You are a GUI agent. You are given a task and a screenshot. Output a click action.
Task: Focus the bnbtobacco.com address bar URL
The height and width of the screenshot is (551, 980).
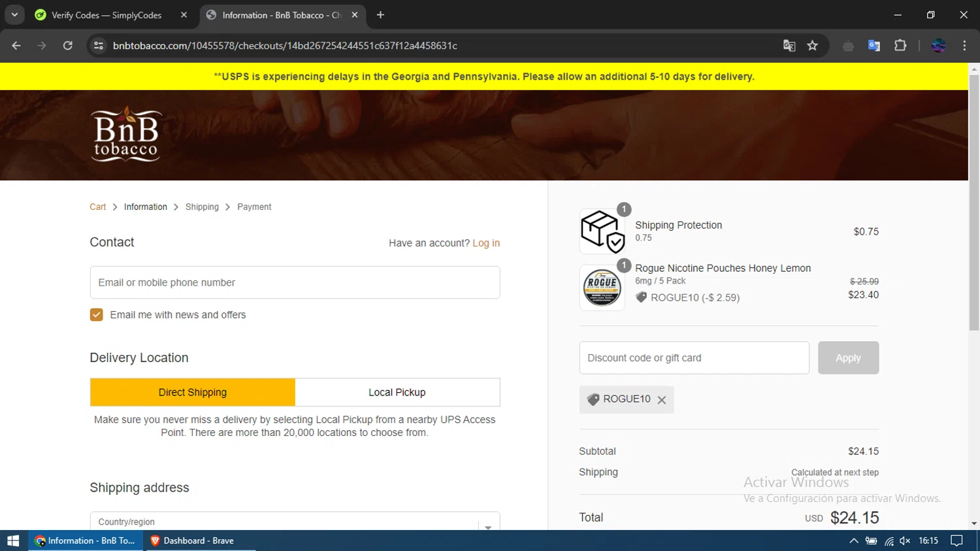pyautogui.click(x=285, y=46)
